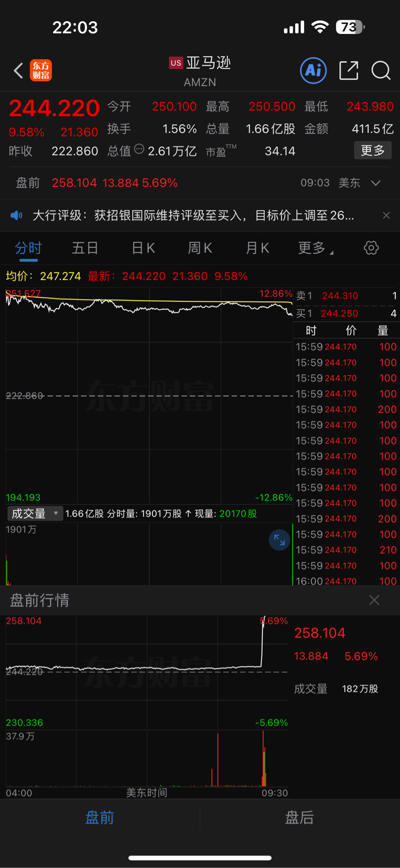Image resolution: width=400 pixels, height=868 pixels.
Task: Tap the 买1 244.250 order row
Action: [346, 313]
